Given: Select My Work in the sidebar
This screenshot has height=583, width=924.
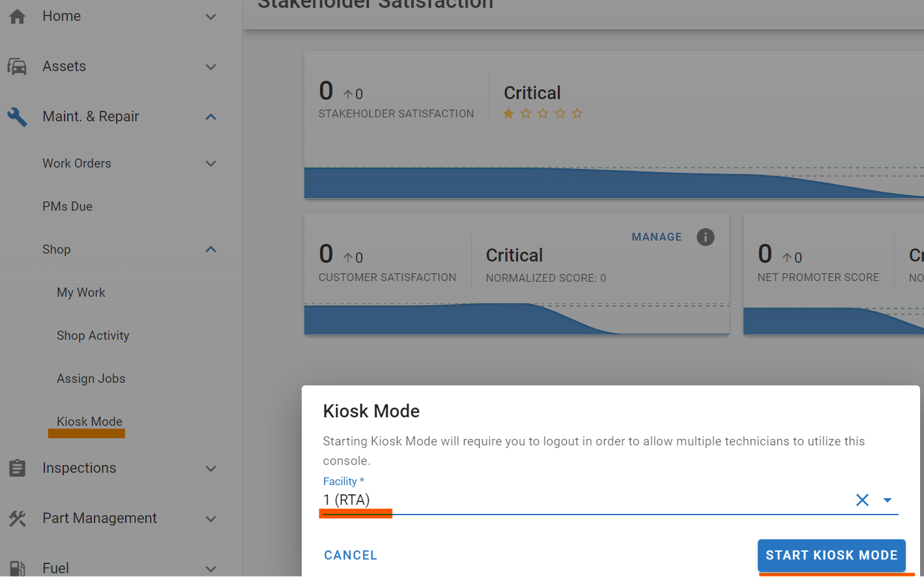Looking at the screenshot, I should pyautogui.click(x=81, y=293).
